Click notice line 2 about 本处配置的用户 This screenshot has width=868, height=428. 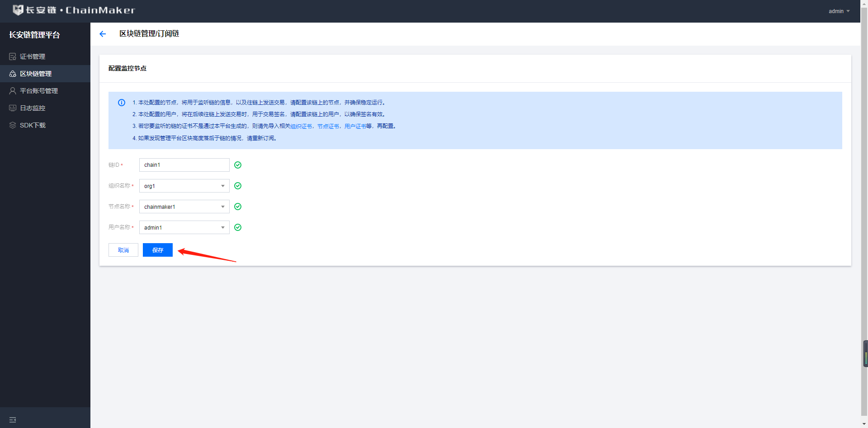pos(259,114)
